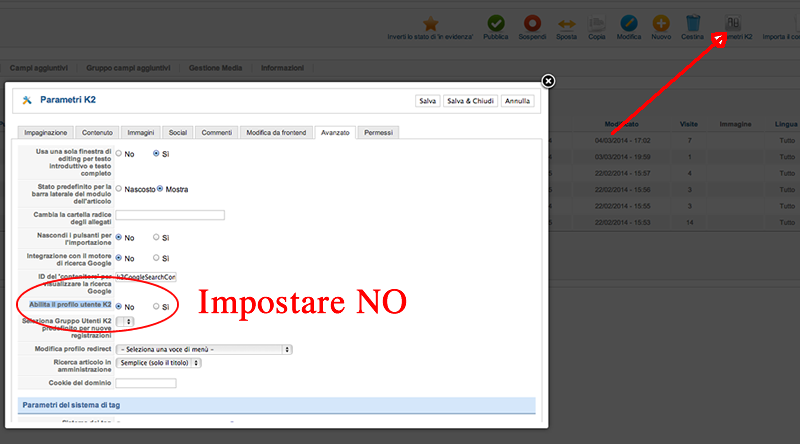Viewport: 800px width, 444px height.
Task: Select Sì for Abilita il profilo utente K2
Action: tap(156, 307)
